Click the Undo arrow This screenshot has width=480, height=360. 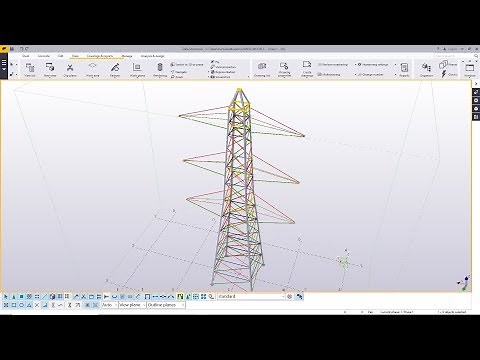coord(22,49)
